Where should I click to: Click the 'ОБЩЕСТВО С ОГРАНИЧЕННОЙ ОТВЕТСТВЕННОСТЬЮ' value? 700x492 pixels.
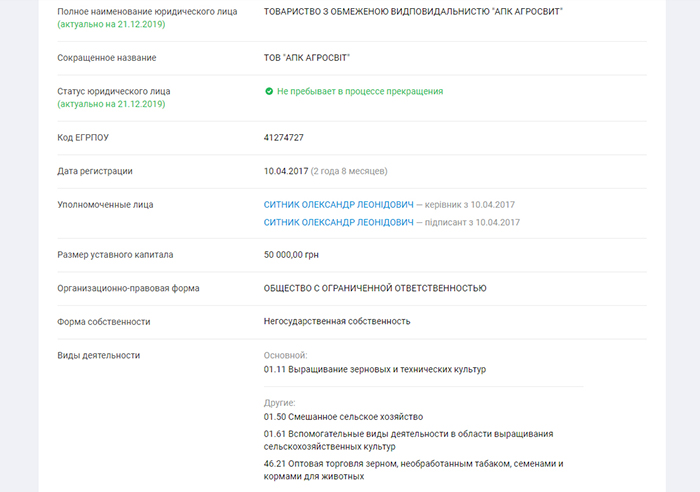(375, 288)
